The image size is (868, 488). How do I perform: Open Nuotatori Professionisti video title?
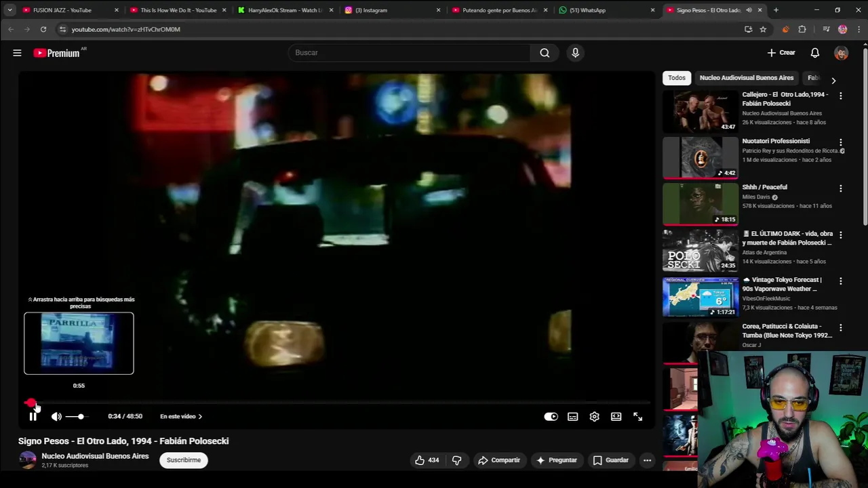click(776, 141)
